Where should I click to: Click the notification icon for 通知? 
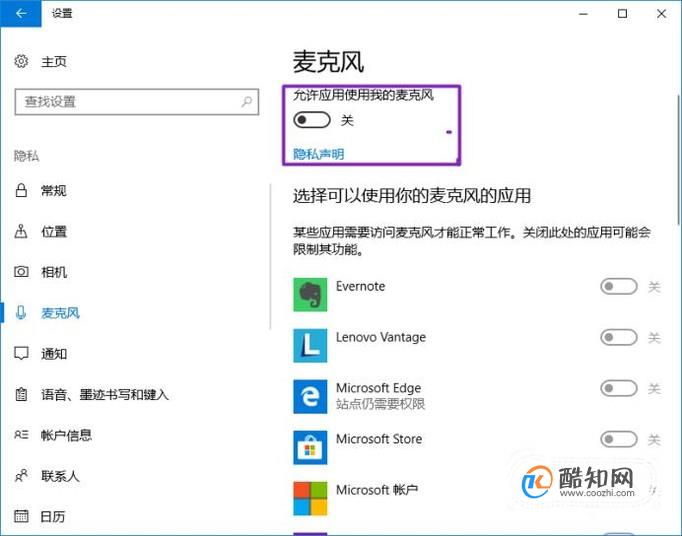(x=21, y=353)
